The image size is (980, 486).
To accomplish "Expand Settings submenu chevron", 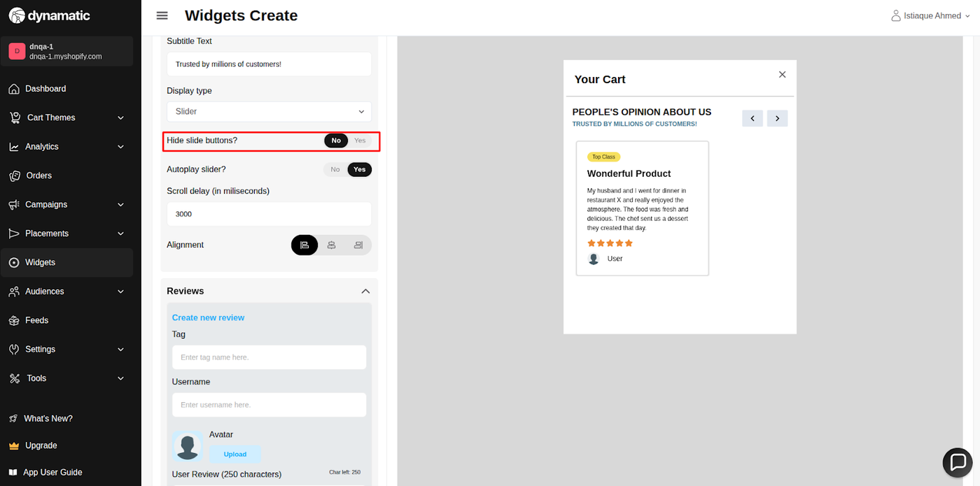I will 120,350.
